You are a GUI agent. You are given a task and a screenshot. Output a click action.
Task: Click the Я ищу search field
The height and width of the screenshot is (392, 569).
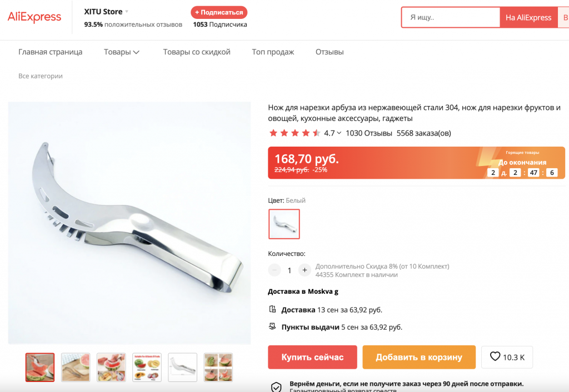tap(450, 17)
